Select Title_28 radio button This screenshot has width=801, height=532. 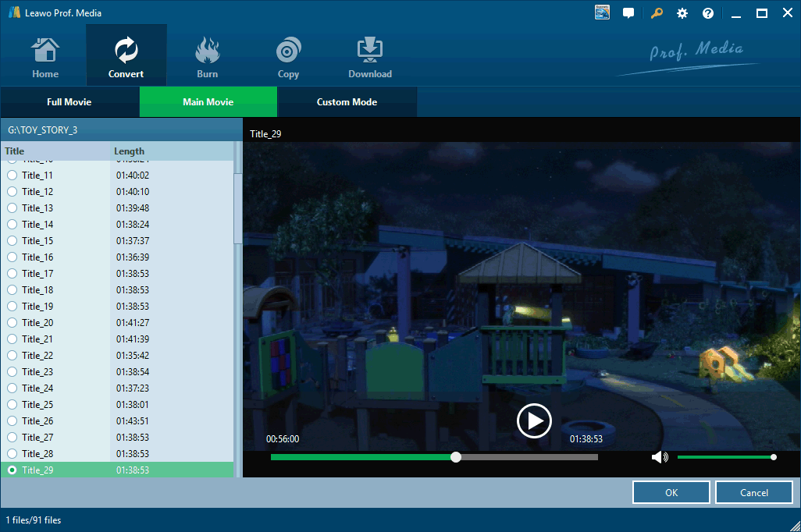pyautogui.click(x=12, y=453)
